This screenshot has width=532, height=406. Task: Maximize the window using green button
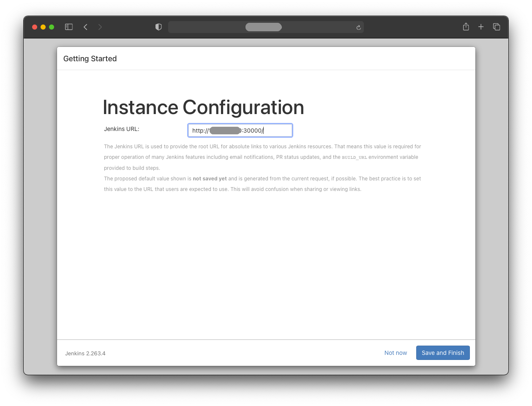coord(52,27)
